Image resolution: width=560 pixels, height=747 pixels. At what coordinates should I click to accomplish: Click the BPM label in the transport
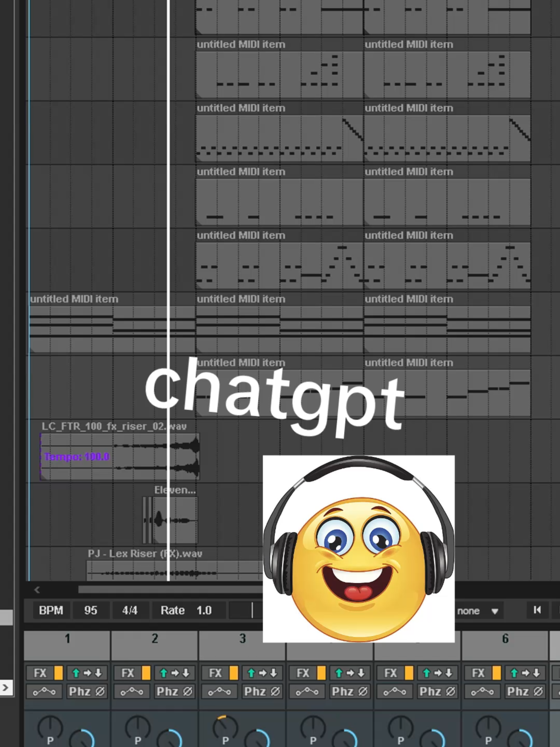click(x=51, y=610)
